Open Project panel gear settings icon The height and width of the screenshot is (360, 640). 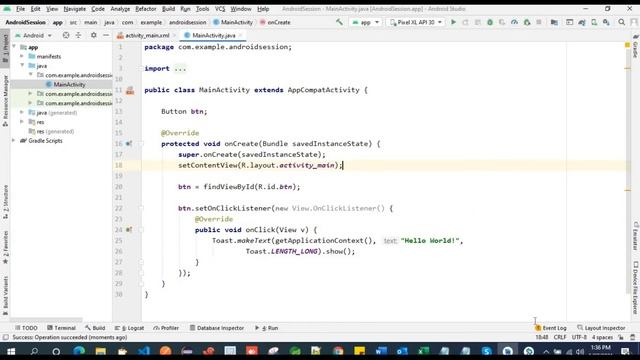[x=93, y=36]
